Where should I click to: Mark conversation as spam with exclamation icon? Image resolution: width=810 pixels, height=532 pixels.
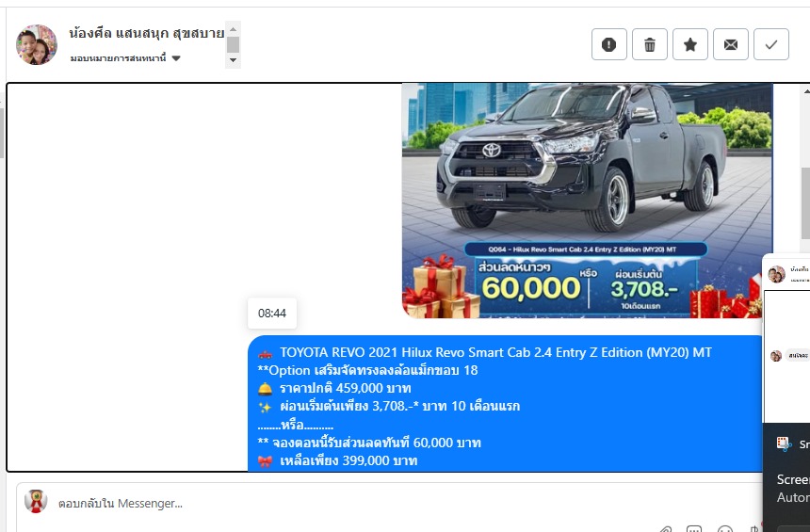coord(609,44)
